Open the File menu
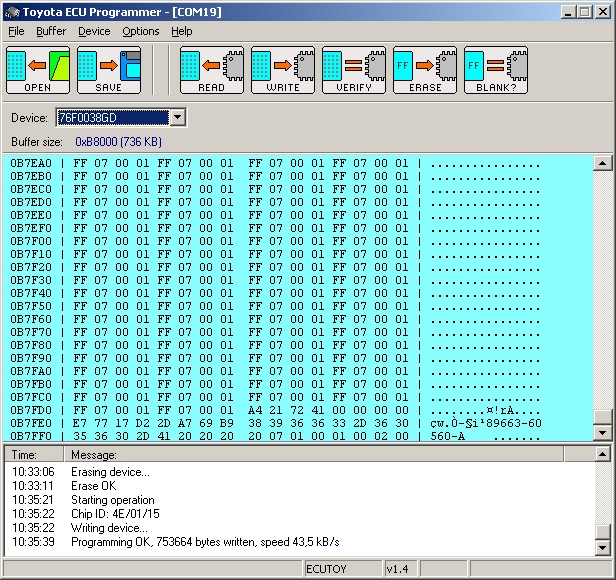Image resolution: width=616 pixels, height=580 pixels. tap(16, 31)
